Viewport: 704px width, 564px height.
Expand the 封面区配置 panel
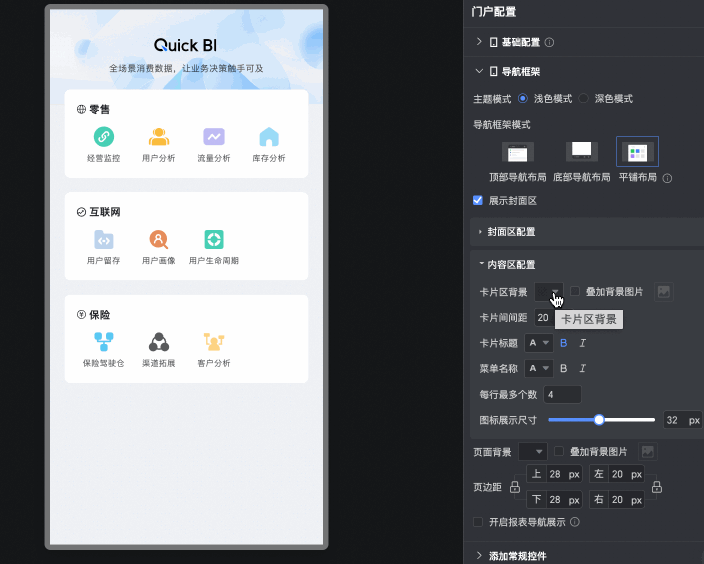[480, 232]
